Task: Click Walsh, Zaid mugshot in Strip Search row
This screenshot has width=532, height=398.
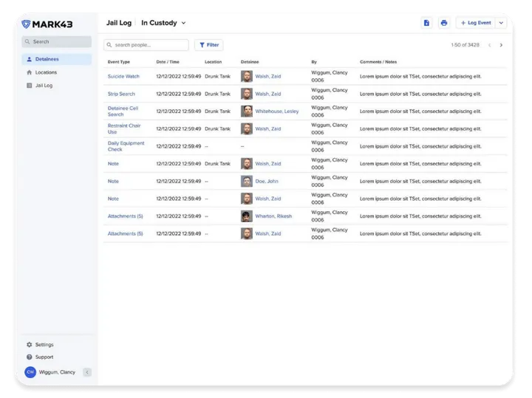Action: coord(247,94)
